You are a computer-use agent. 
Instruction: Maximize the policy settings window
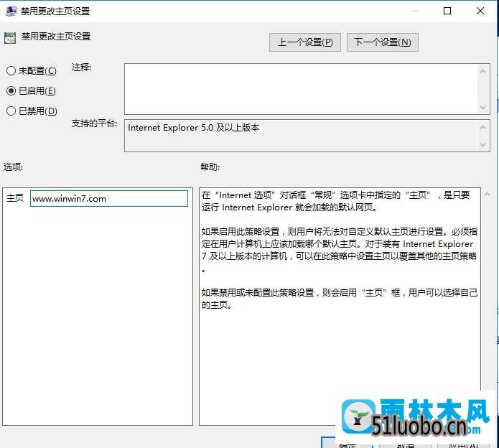[447, 11]
